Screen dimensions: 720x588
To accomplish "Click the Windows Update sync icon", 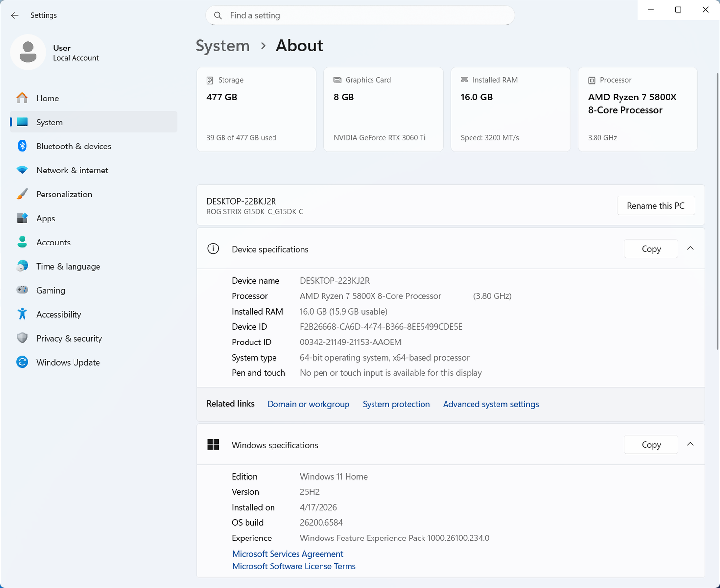I will (x=22, y=362).
